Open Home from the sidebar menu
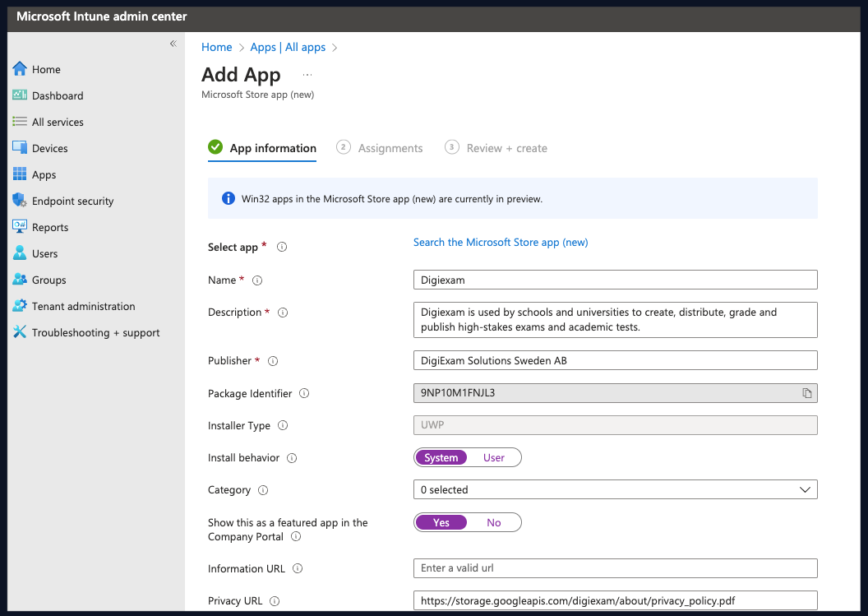Image resolution: width=868 pixels, height=616 pixels. tap(46, 69)
